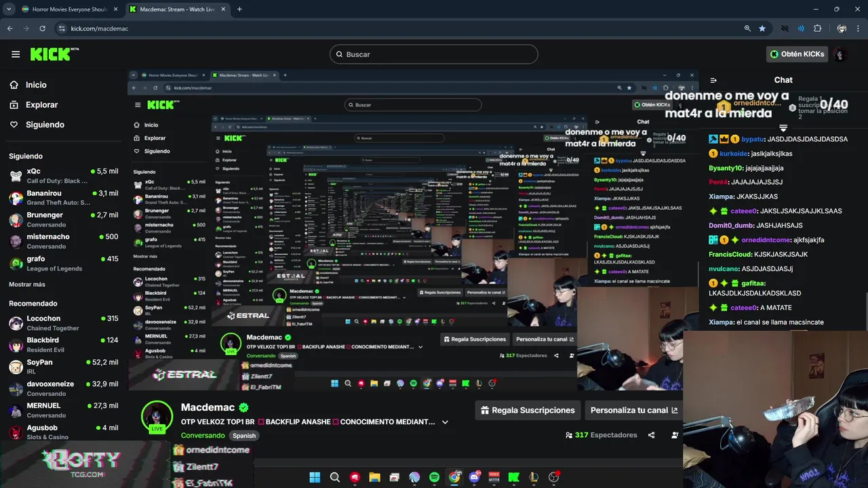Expand followed list with Mostrar más

[x=27, y=285]
